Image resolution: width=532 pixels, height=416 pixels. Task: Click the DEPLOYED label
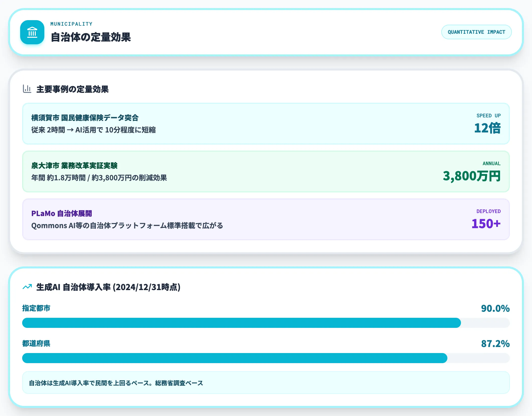pyautogui.click(x=488, y=211)
